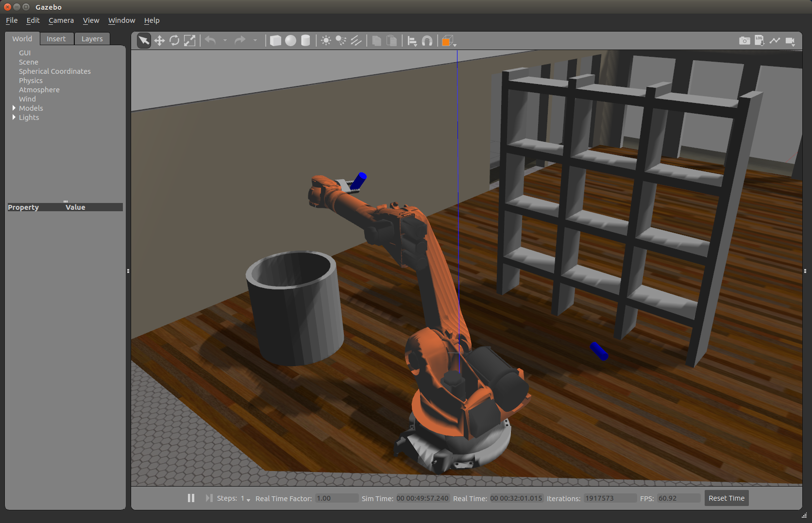Viewport: 812px width, 523px height.
Task: Open the Edit menu
Action: pos(33,20)
